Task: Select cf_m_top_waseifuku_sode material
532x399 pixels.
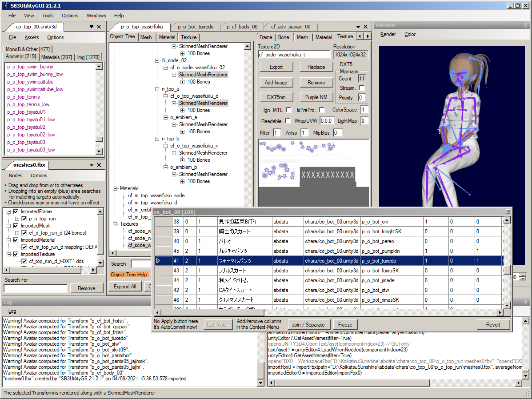Action: (x=156, y=196)
